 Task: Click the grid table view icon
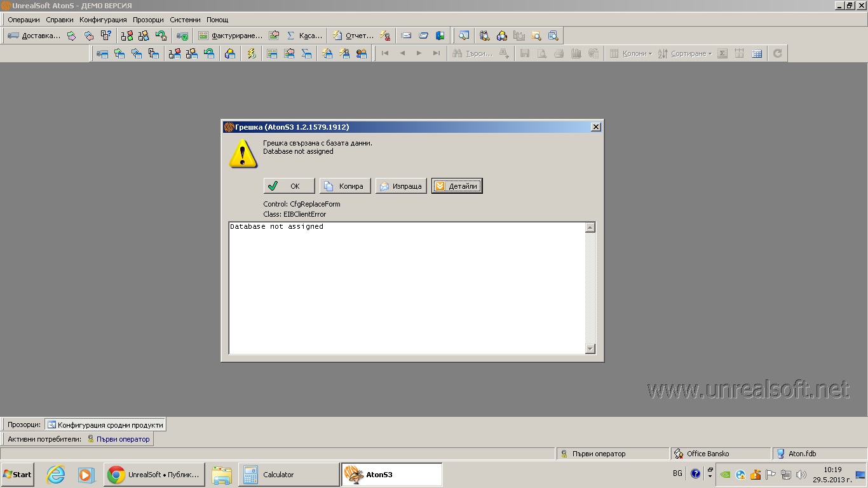tap(757, 54)
